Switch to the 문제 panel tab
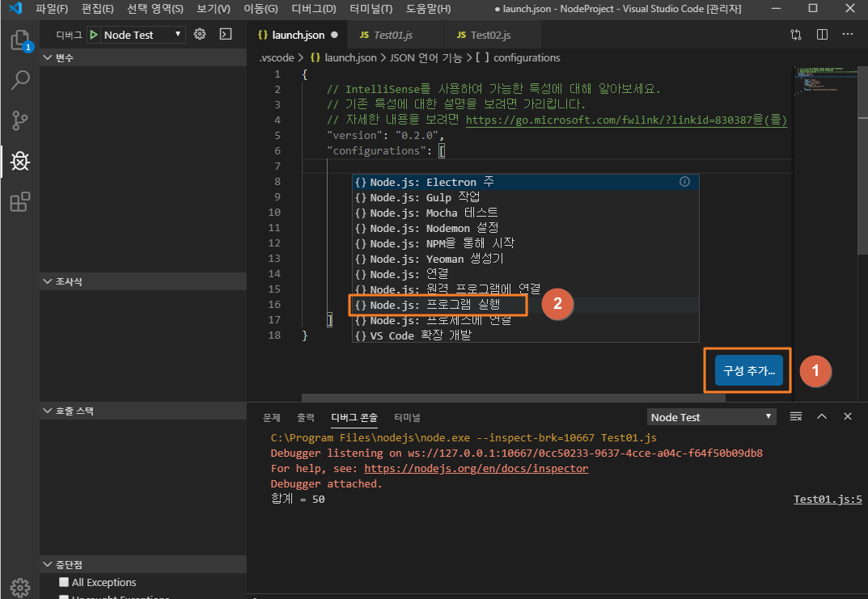Screen dimensions: 868x599 pos(271,418)
